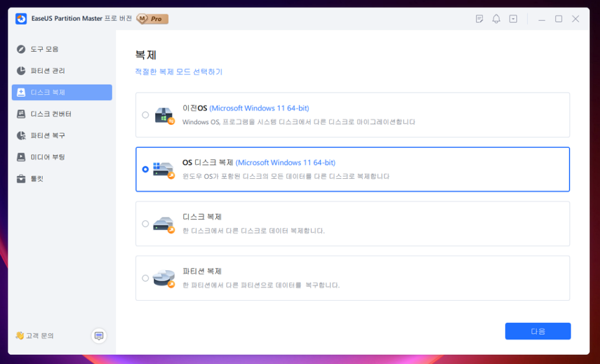
Task: Open 툴킷 in the sidebar
Action: [62, 179]
